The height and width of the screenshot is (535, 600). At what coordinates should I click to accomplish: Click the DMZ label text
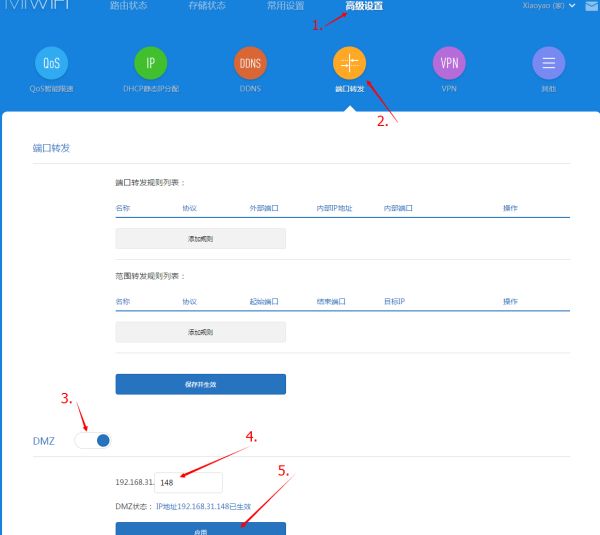pyautogui.click(x=44, y=441)
